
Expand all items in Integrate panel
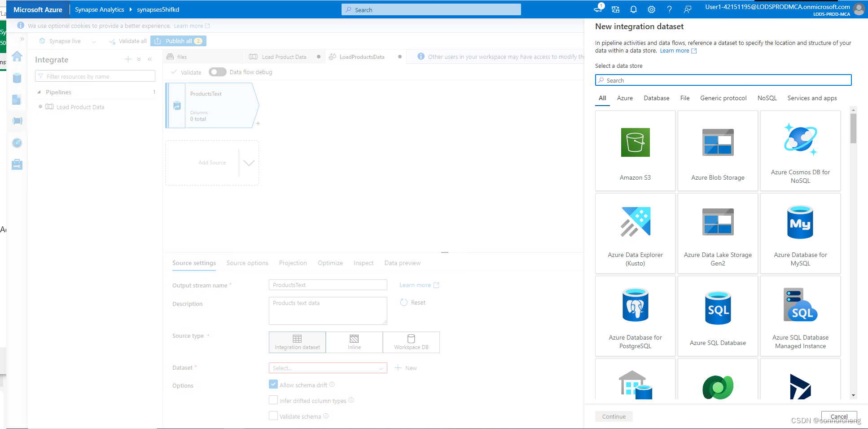tap(139, 59)
